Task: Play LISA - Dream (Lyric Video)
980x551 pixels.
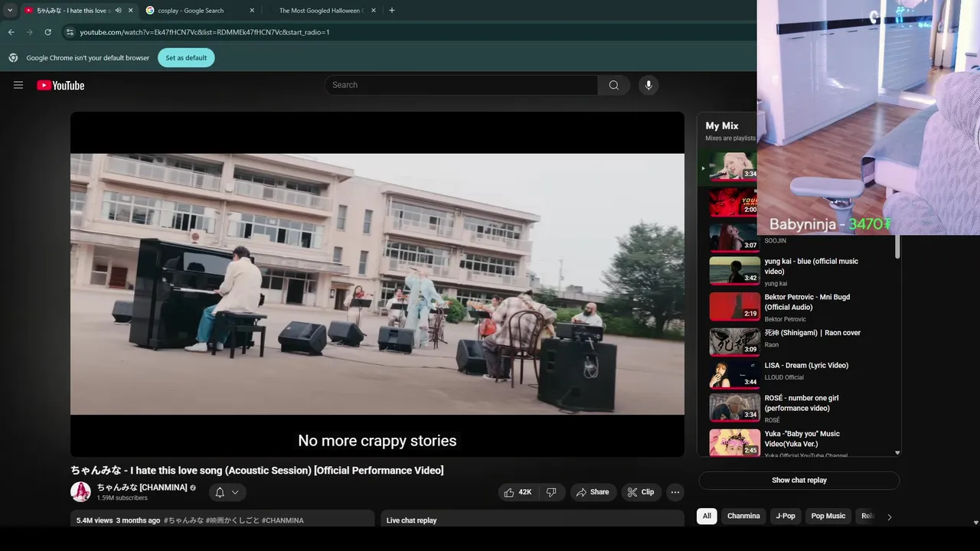Action: (x=806, y=365)
